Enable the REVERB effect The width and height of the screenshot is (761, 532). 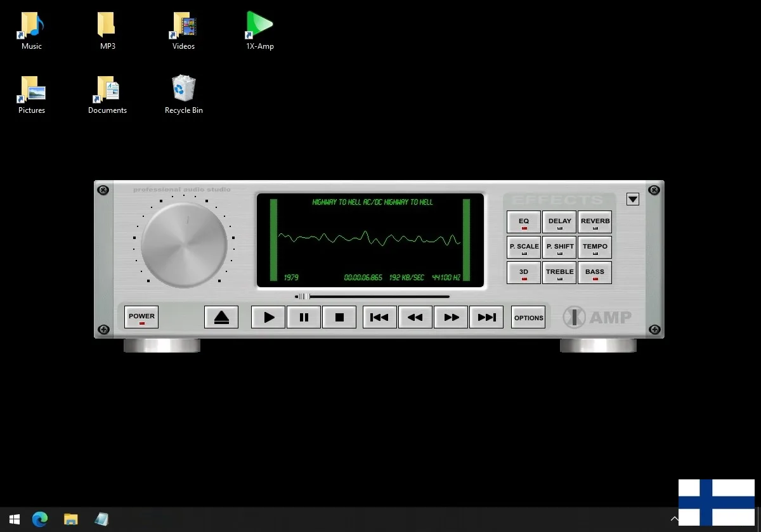[x=595, y=223]
